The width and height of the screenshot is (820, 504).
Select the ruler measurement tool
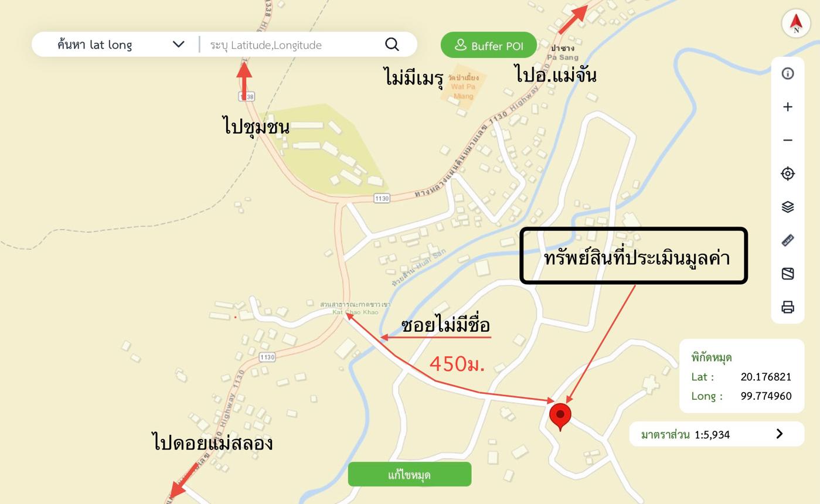coord(788,240)
